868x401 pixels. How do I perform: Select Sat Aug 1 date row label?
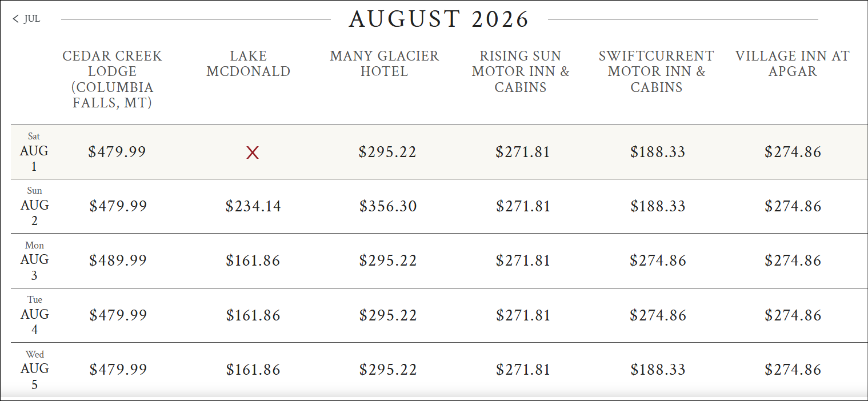coord(34,152)
